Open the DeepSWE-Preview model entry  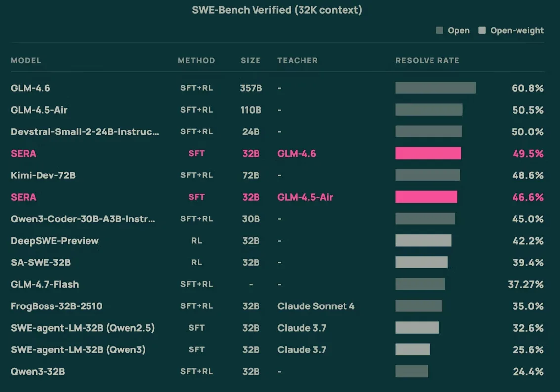pos(55,241)
